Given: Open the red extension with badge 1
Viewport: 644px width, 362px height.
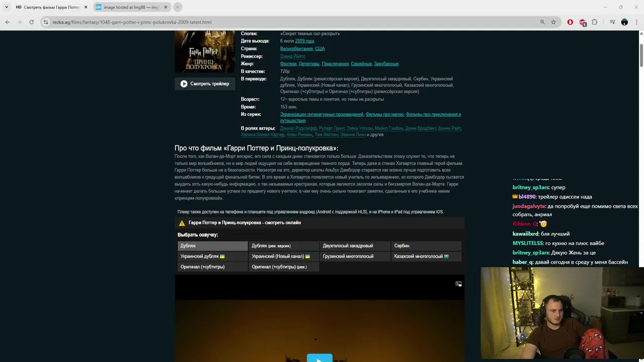Looking at the screenshot, I should (x=583, y=23).
